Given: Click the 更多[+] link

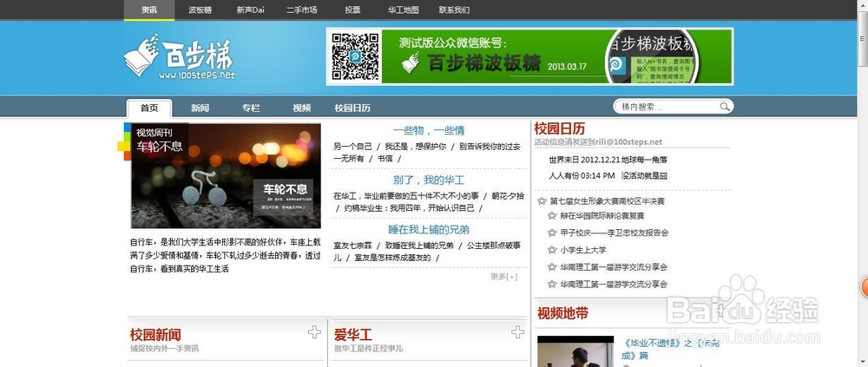Looking at the screenshot, I should pyautogui.click(x=503, y=276).
